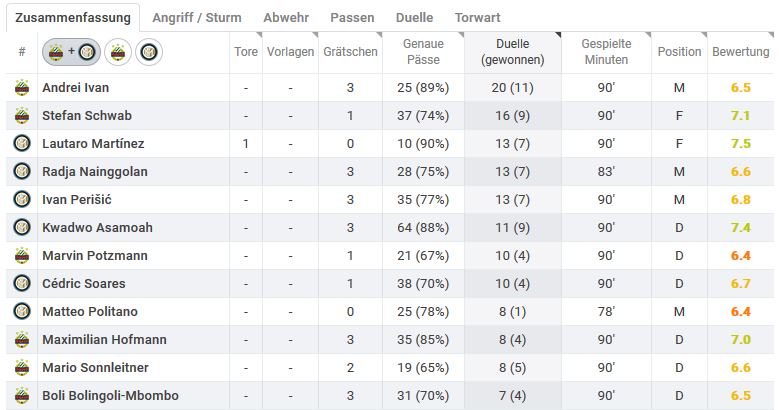
Task: Click Inter crest beside Kwadwo Asamoah
Action: point(22,228)
